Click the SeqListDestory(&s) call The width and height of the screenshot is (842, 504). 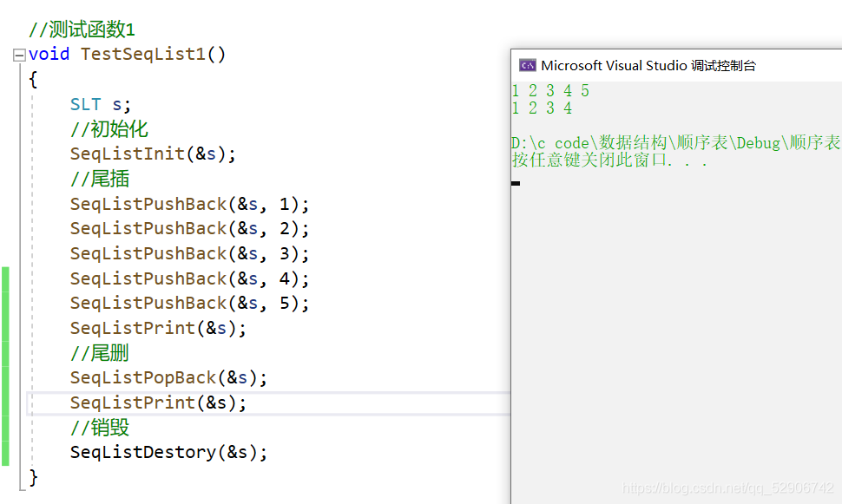[x=168, y=452]
